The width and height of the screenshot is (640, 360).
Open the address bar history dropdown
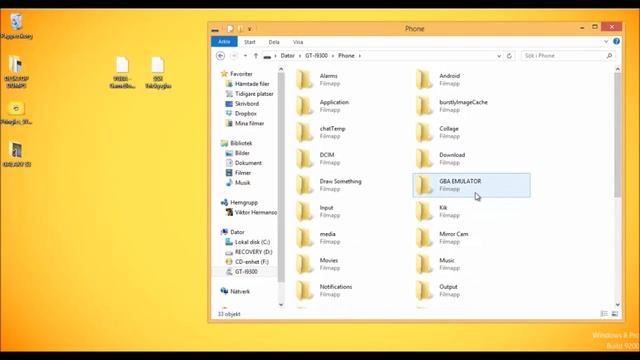tap(499, 56)
